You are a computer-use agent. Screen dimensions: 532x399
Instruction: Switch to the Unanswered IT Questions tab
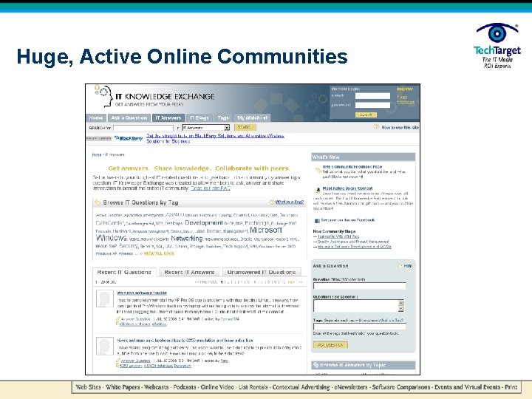(262, 272)
